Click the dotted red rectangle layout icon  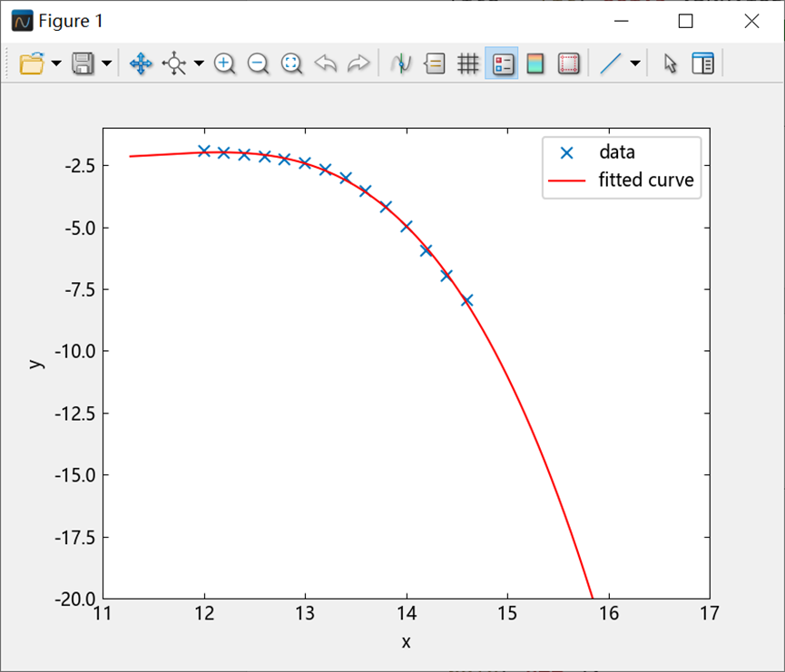tap(569, 63)
